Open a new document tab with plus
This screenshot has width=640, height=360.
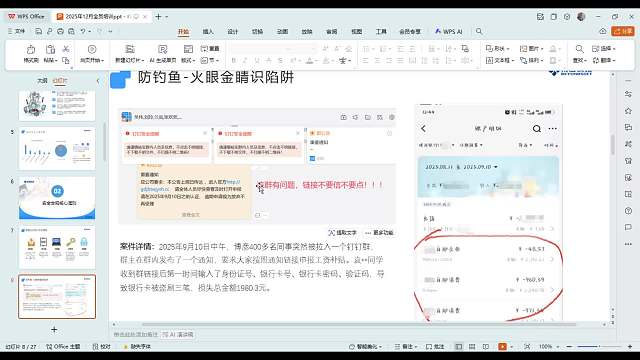pyautogui.click(x=158, y=17)
